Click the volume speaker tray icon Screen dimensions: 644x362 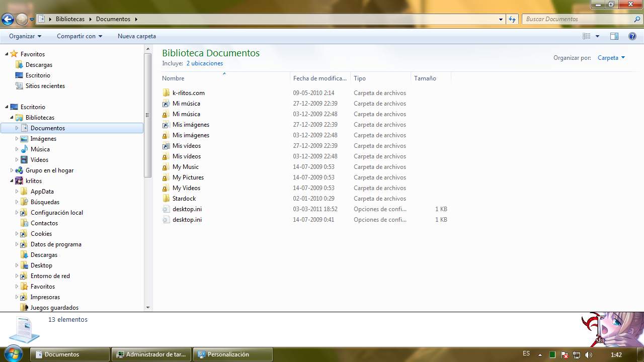point(589,354)
